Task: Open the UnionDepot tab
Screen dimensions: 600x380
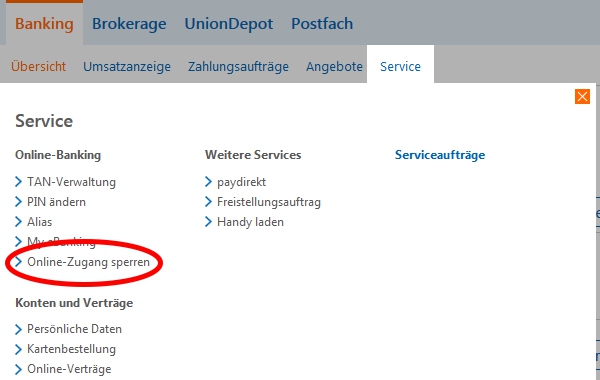Action: [229, 24]
